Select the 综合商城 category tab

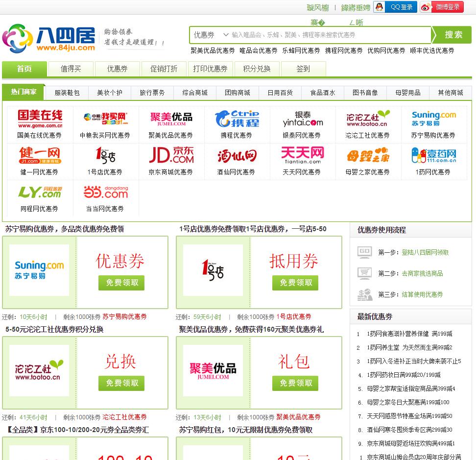point(195,93)
